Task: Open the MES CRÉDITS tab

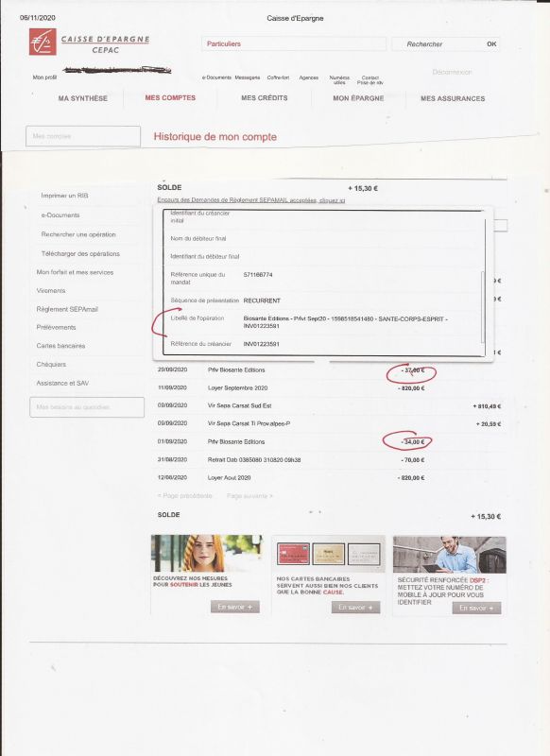Action: click(265, 98)
